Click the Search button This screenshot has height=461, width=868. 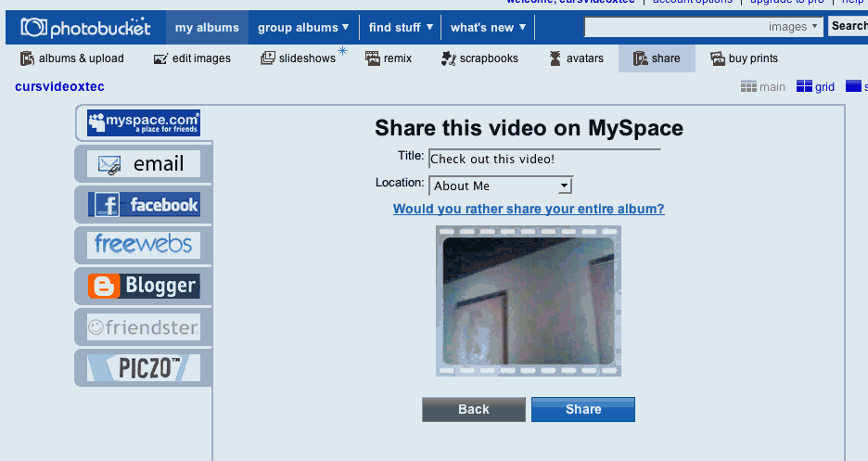(849, 26)
